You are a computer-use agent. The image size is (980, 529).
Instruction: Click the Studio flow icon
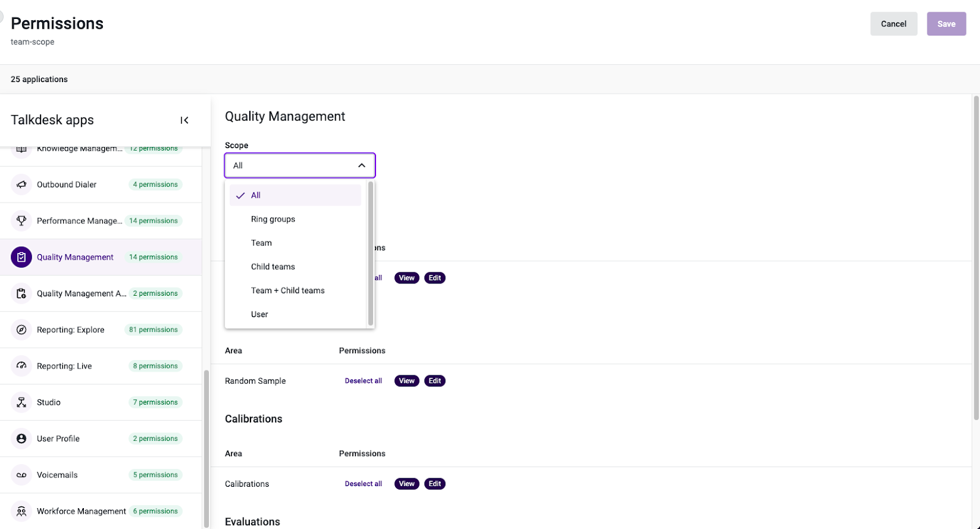[x=21, y=402]
